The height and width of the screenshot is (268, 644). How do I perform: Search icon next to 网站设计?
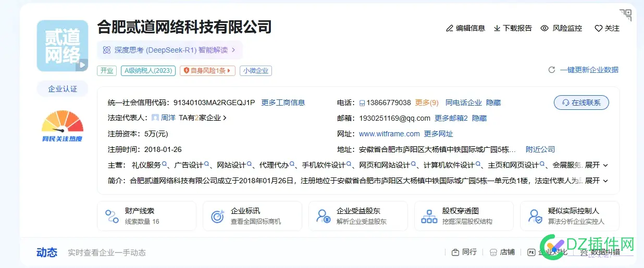tap(250, 164)
